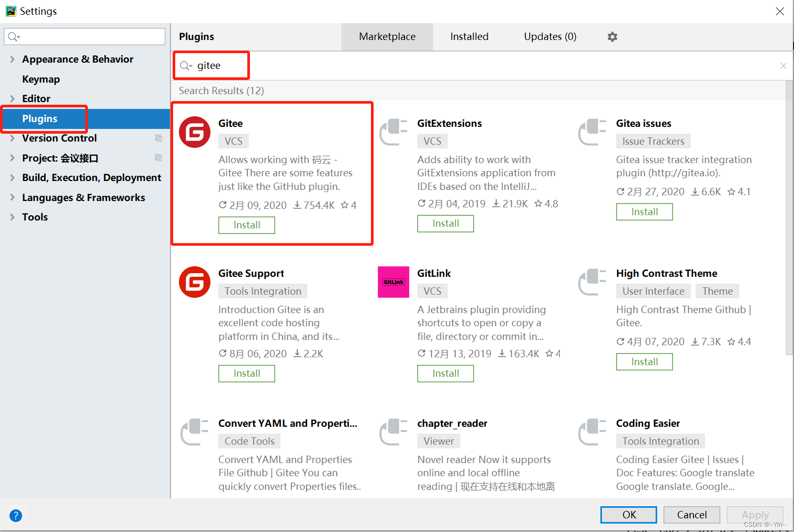Viewport: 794px width, 532px height.
Task: Clear the plugin search with the X icon
Action: 783,66
